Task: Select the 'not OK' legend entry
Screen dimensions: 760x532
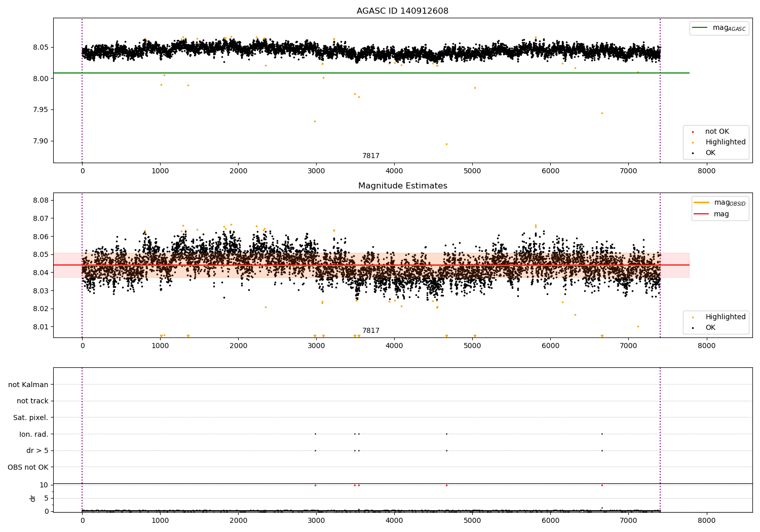Action: [717, 132]
